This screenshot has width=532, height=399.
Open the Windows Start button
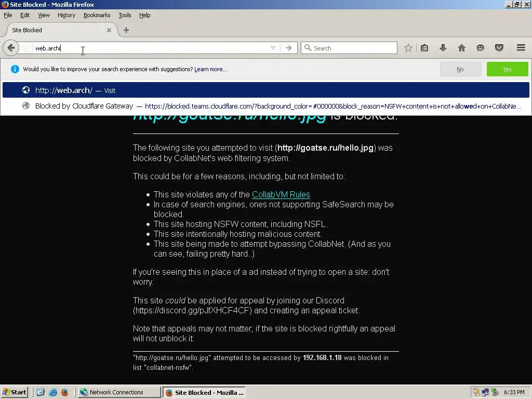coord(14,392)
